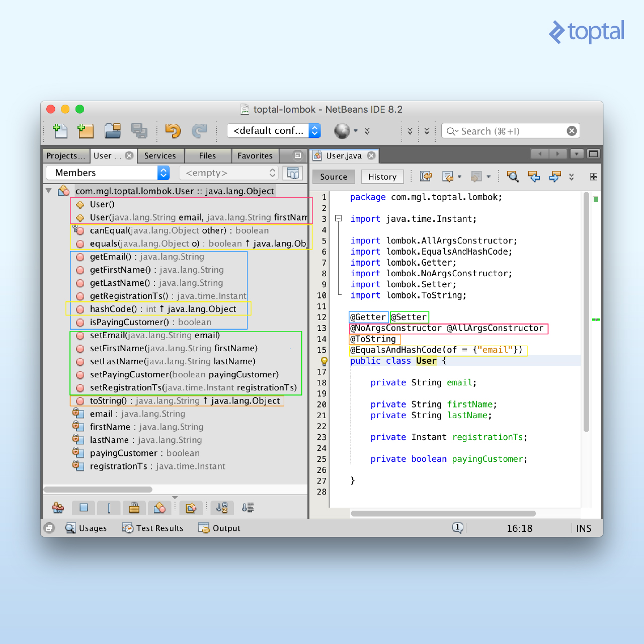Switch to the Favorites tab
This screenshot has width=644, height=644.
coord(255,155)
